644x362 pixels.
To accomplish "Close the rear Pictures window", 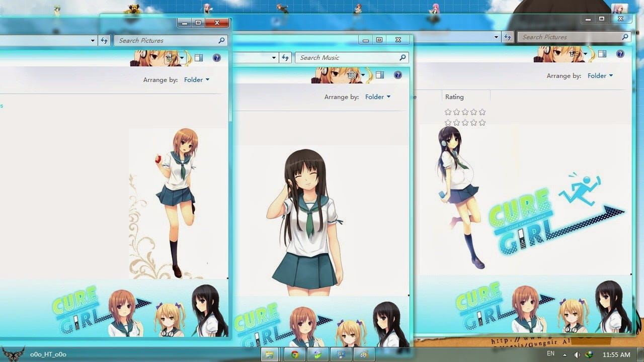I will click(620, 19).
